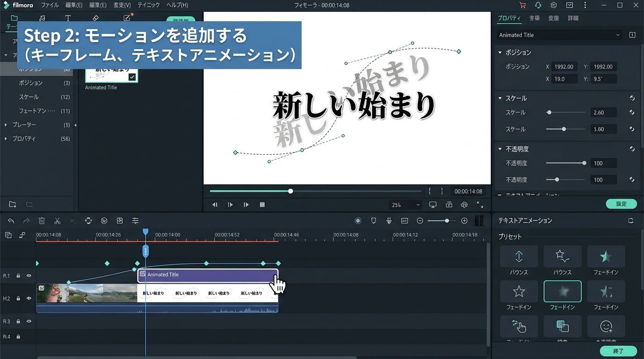Hide track R1 with its eye icon
This screenshot has width=644, height=359.
[29, 276]
